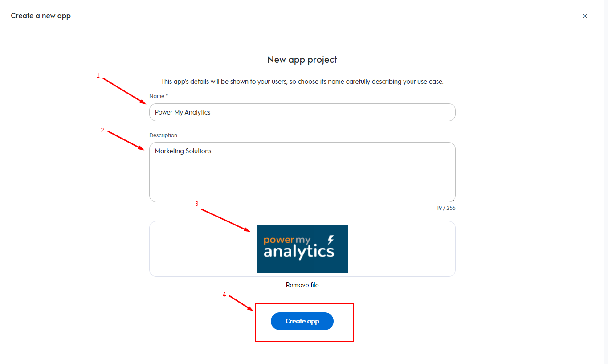Grab the Description box resize handle
This screenshot has height=364, width=608.
(x=453, y=200)
